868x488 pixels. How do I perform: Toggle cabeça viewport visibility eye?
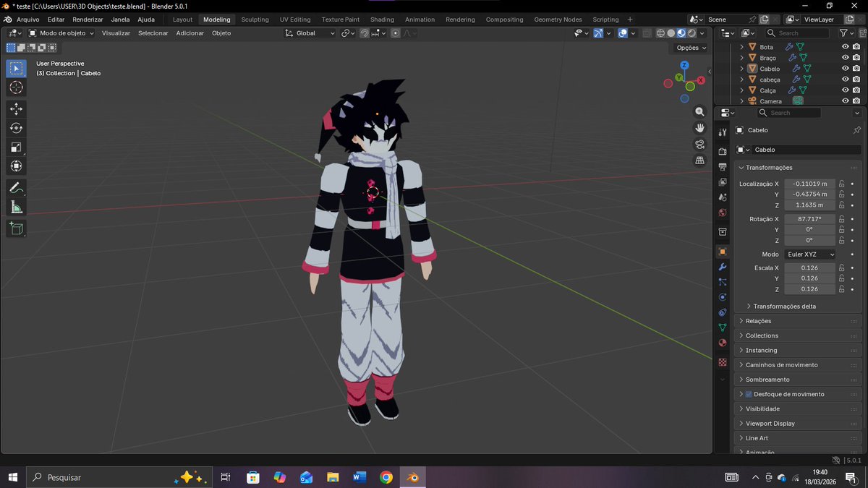tap(845, 80)
